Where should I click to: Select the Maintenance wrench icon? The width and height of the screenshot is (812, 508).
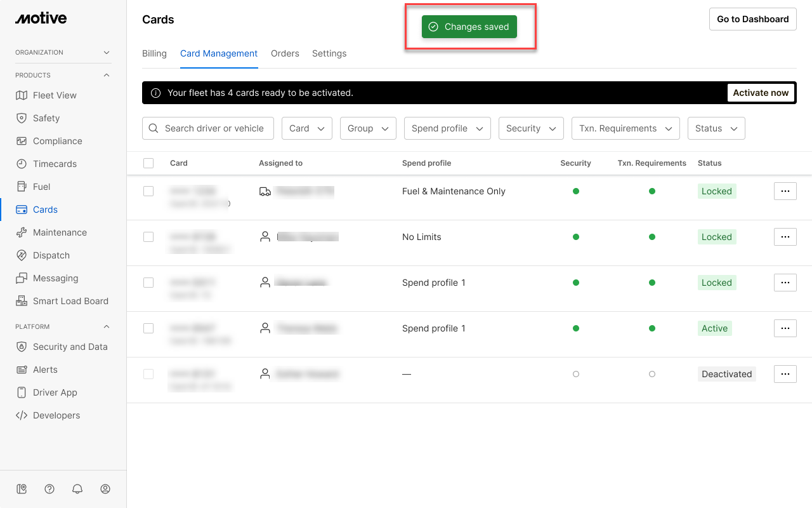tap(22, 232)
